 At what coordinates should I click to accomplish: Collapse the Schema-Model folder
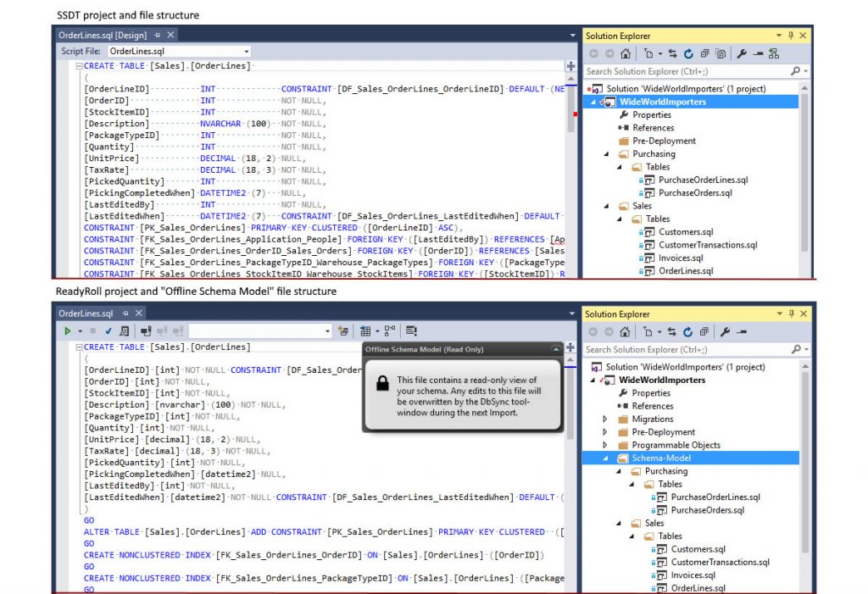[x=605, y=458]
